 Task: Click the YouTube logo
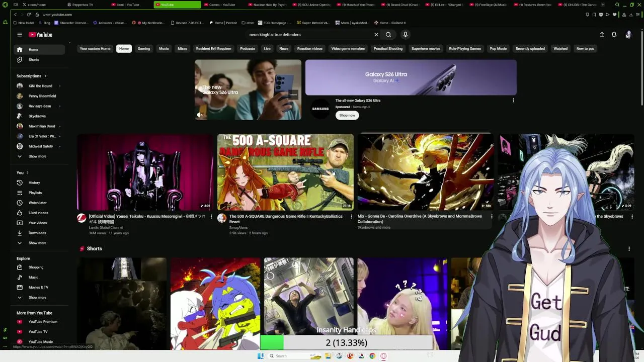tap(40, 35)
